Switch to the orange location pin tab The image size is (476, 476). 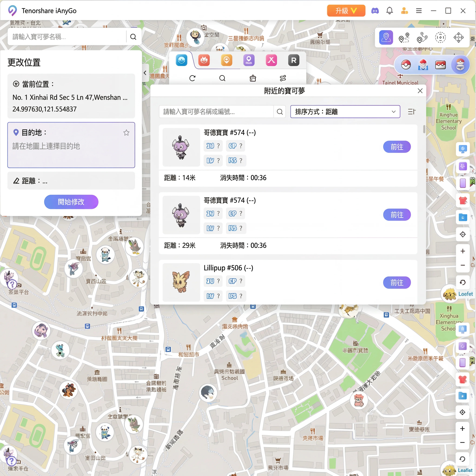226,60
